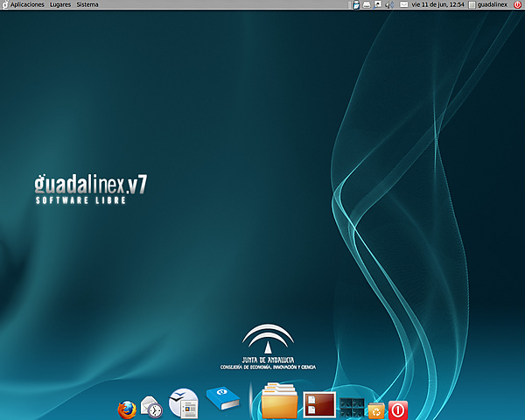Open the guadalinex user switcher menu
This screenshot has width=525, height=420.
tap(488, 4)
